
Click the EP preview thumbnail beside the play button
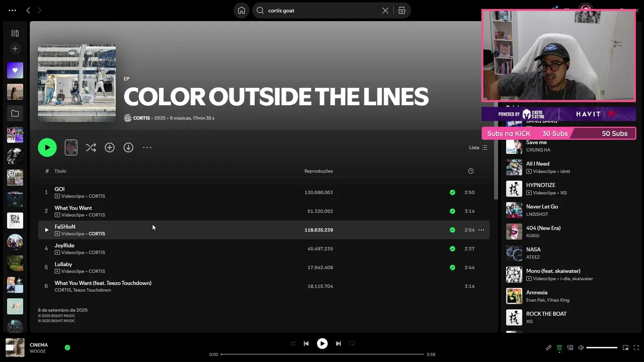[x=71, y=147]
